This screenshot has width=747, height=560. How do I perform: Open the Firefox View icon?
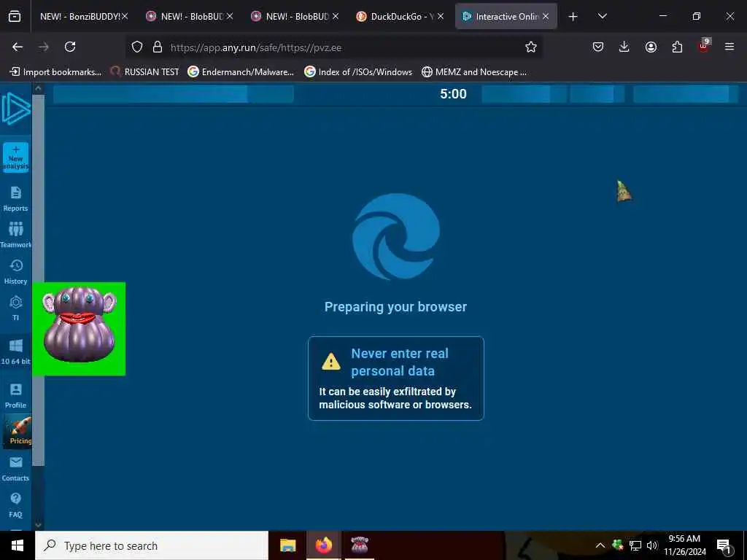(x=15, y=16)
